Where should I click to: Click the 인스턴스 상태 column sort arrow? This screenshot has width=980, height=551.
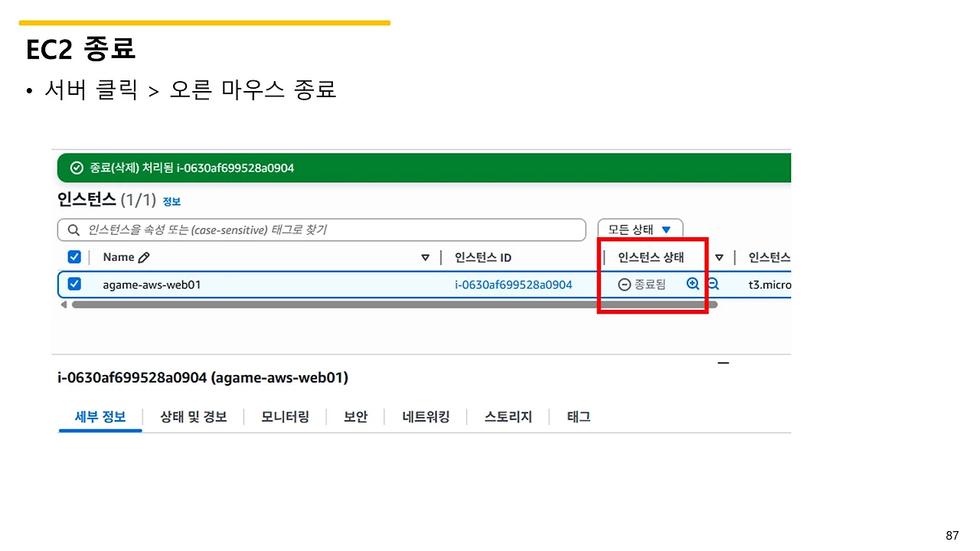point(719,257)
